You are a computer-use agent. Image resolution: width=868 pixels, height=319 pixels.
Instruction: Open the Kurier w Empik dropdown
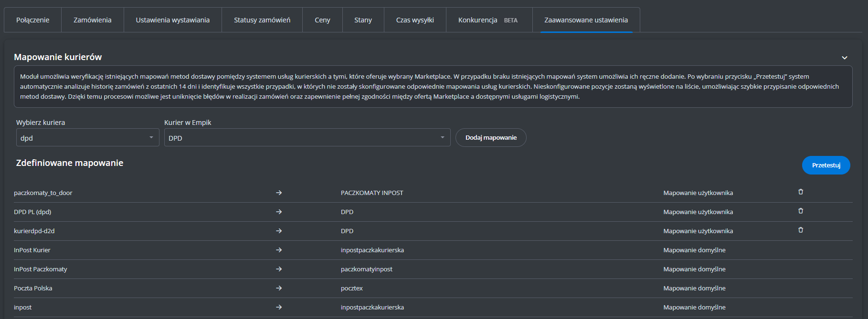click(x=307, y=138)
